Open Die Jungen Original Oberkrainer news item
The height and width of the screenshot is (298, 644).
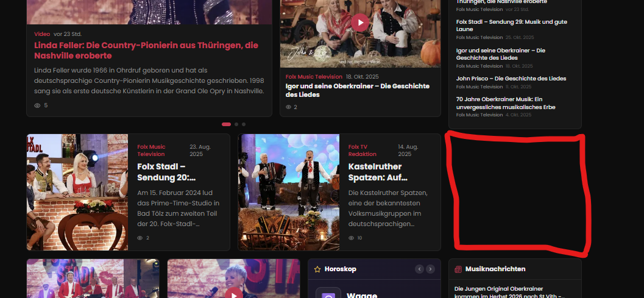pos(511,293)
